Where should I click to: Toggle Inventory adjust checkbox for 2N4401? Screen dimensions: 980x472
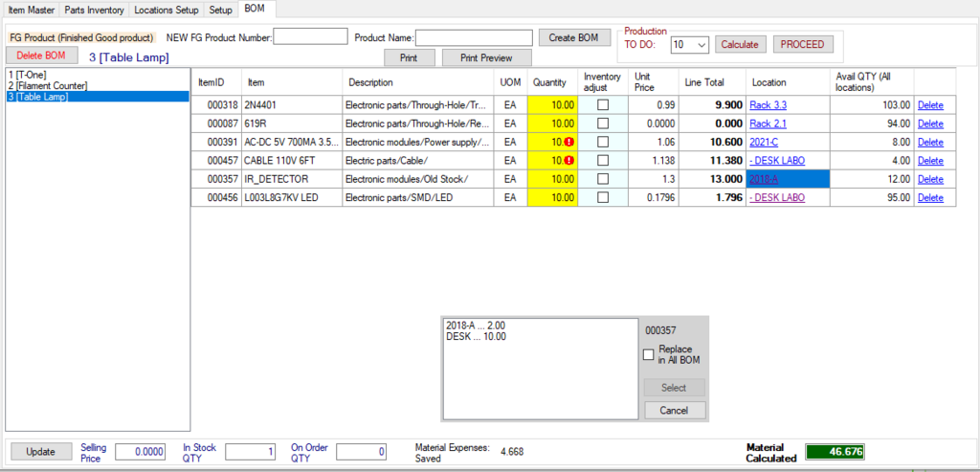point(602,104)
